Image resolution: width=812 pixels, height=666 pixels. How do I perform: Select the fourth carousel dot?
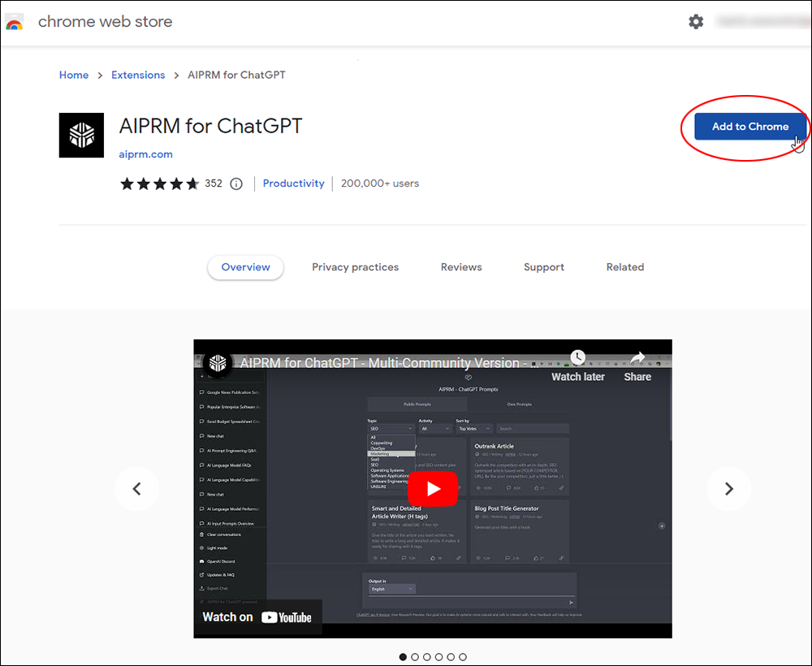pos(438,657)
